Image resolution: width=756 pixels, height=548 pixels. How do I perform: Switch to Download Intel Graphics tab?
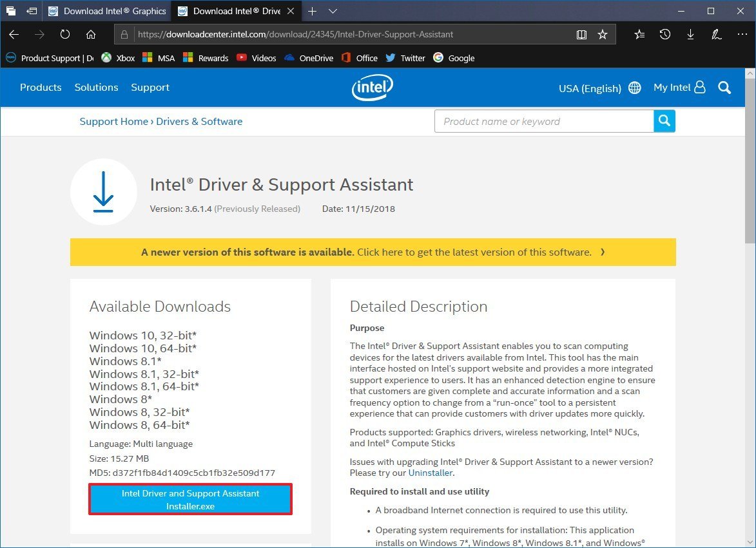tap(107, 11)
